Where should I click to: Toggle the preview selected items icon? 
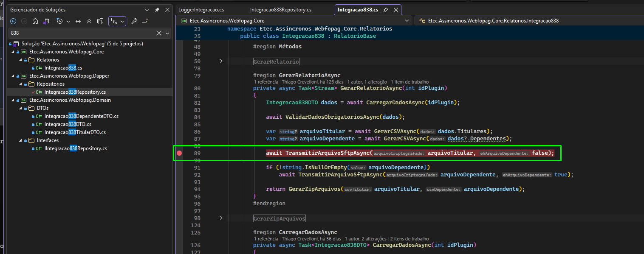click(x=145, y=21)
